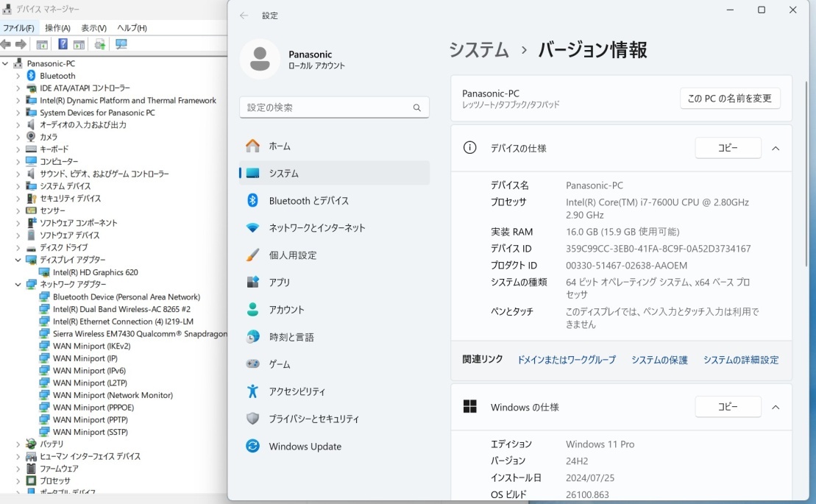Click the Intel(R) HD Graphics 620 adapter icon
The image size is (816, 504).
coord(44,272)
